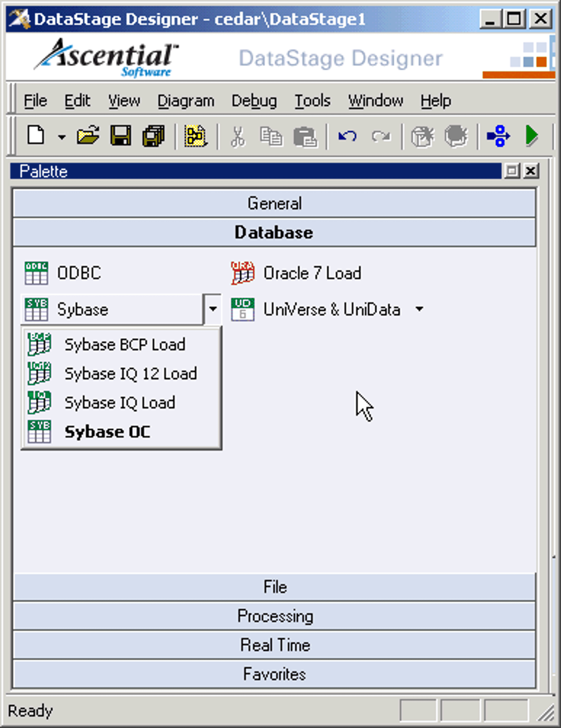Viewport: 561px width, 728px height.
Task: Minimize the DataStage Designer window
Action: pos(490,19)
